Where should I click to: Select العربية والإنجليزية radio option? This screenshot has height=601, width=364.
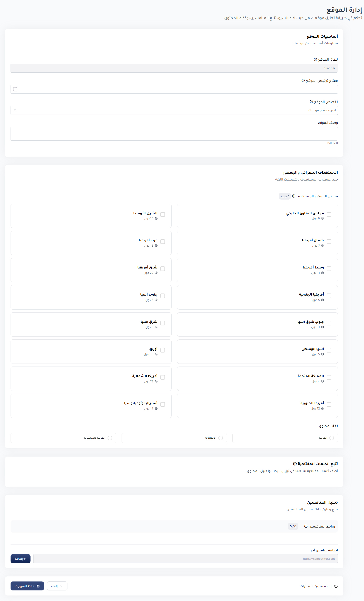pyautogui.click(x=110, y=438)
